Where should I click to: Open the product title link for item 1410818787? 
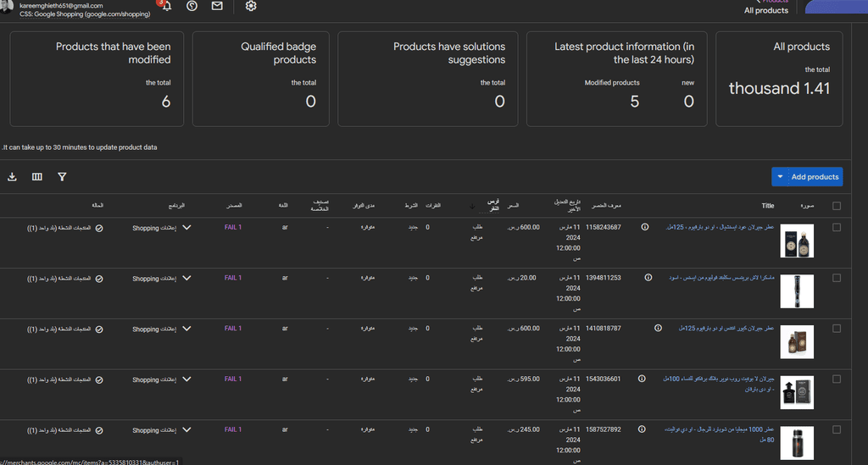point(726,329)
